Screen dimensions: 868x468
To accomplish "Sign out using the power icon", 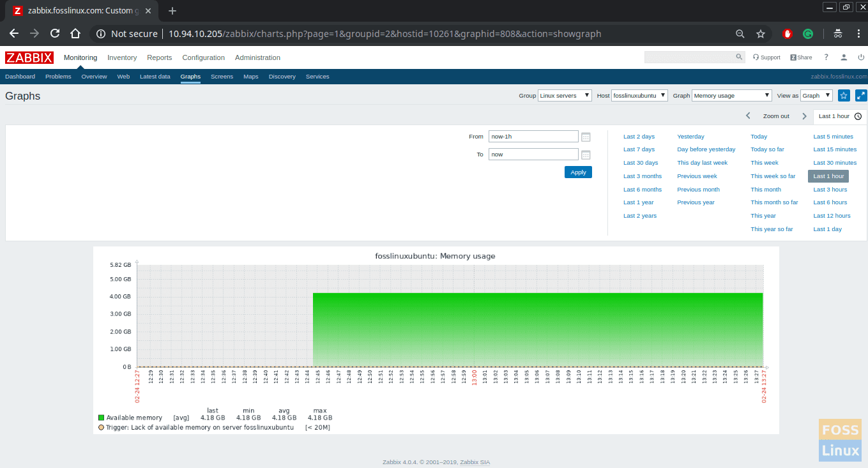I will (860, 57).
